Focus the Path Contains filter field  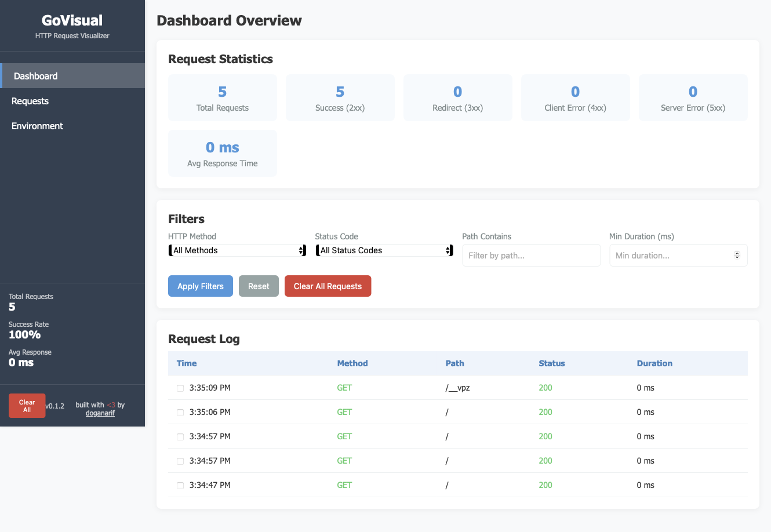click(531, 255)
